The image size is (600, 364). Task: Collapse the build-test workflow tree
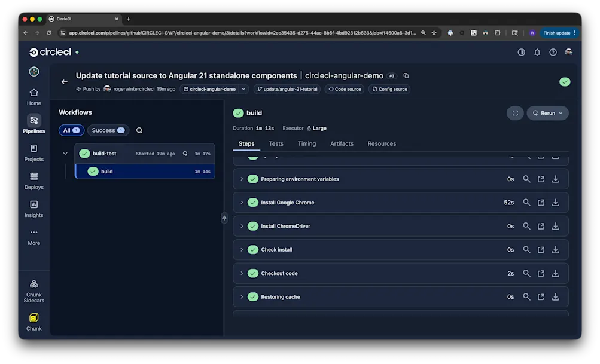[x=65, y=154]
